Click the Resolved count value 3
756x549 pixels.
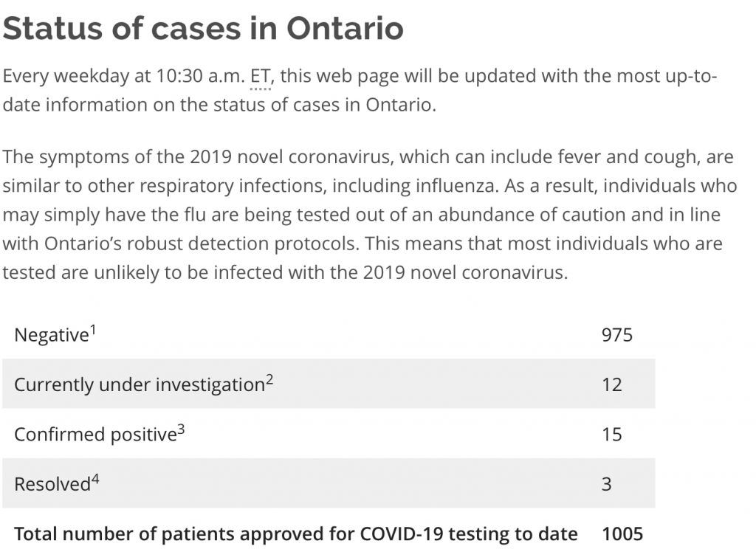607,484
